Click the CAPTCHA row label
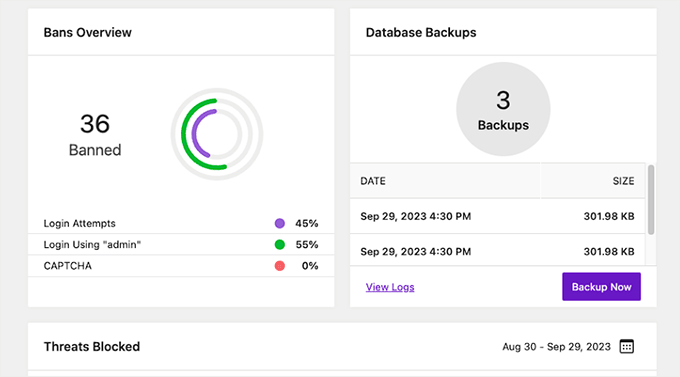 68,266
